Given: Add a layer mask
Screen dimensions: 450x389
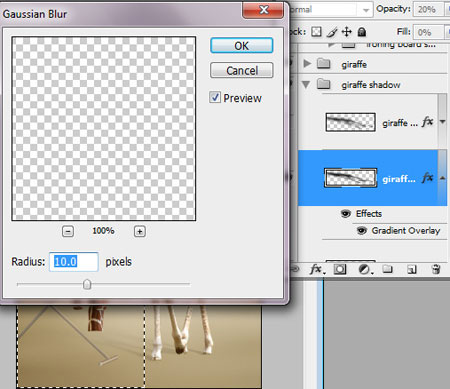Looking at the screenshot, I should coord(340,269).
